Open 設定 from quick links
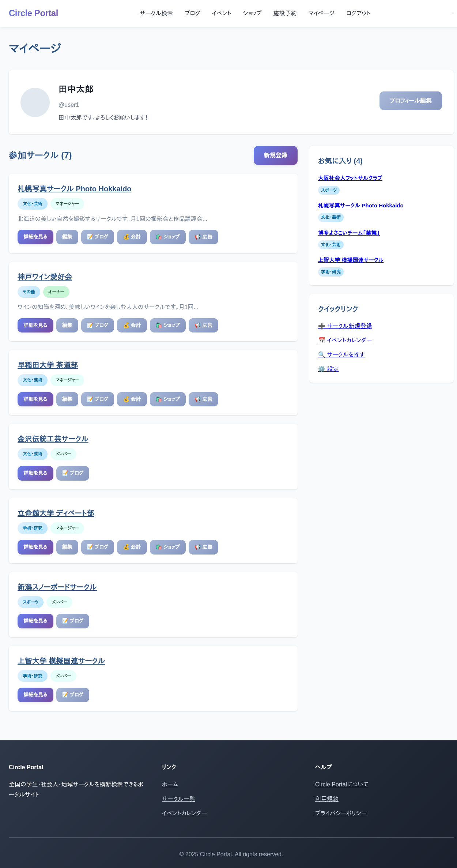The height and width of the screenshot is (868, 457). pos(328,369)
